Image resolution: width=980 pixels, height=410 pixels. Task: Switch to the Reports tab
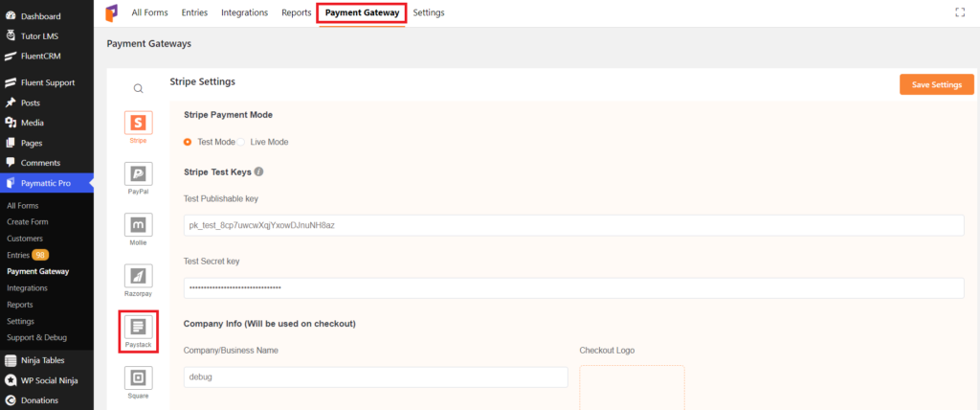coord(297,12)
